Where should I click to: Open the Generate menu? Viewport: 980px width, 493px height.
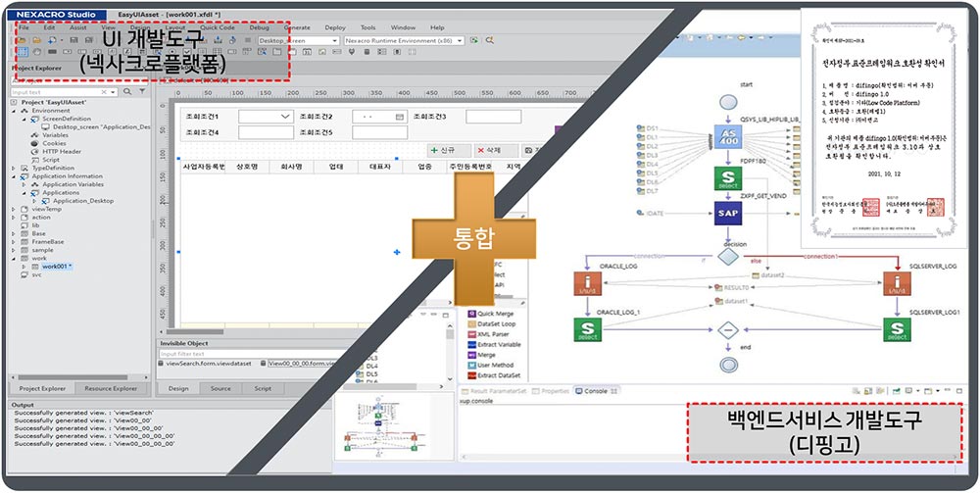click(297, 27)
